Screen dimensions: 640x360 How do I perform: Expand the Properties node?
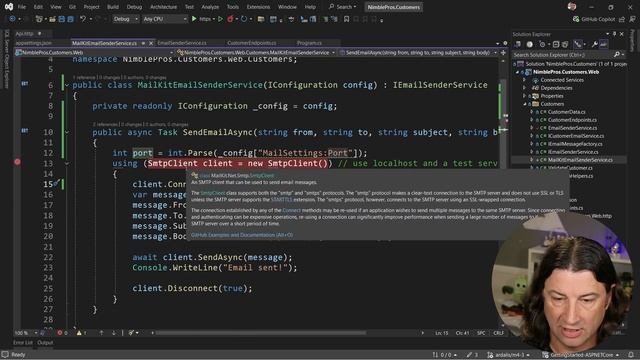click(525, 96)
